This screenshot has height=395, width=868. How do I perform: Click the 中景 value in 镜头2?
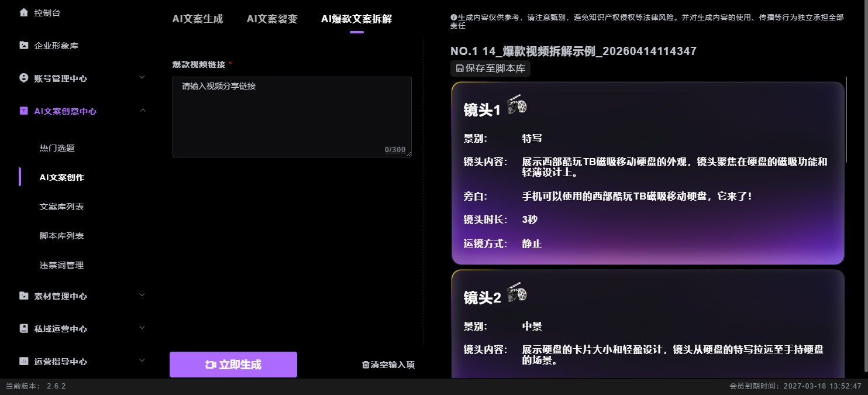(x=532, y=326)
